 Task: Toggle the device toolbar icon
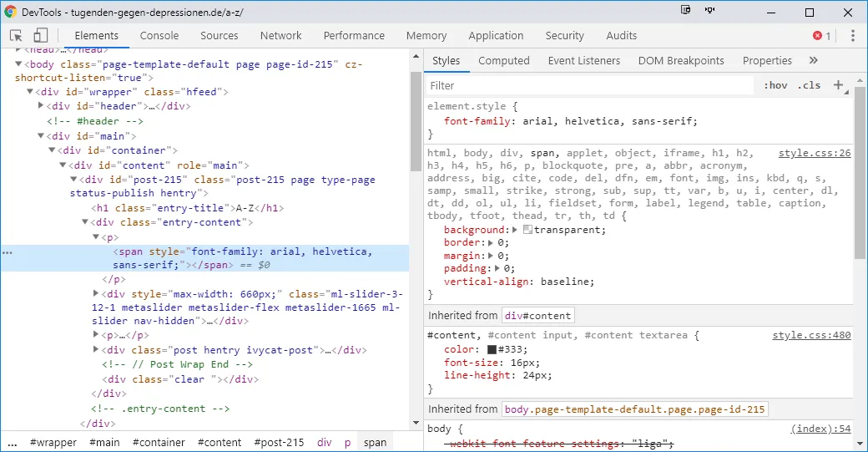point(40,35)
